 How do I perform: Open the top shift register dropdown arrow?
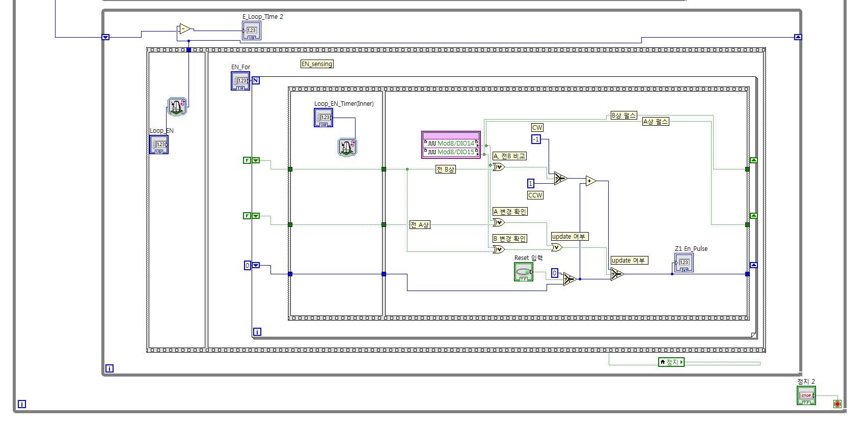(256, 160)
